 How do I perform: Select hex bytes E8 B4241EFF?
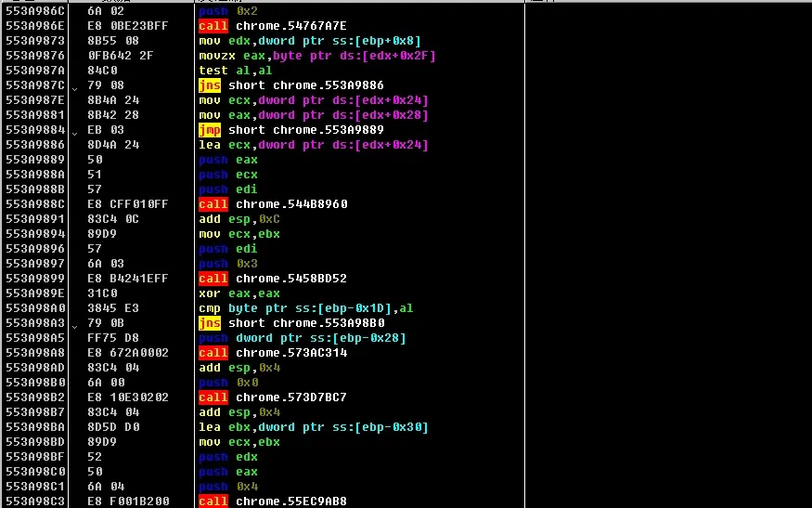(128, 279)
